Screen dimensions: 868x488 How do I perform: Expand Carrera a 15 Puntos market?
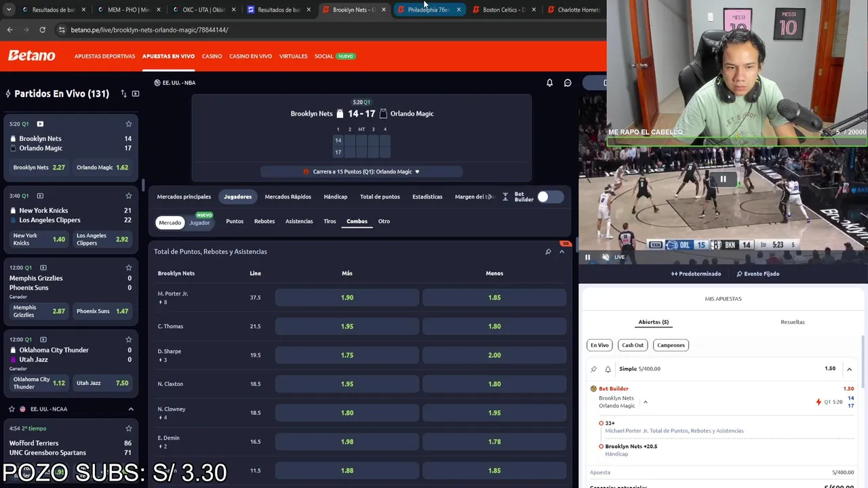click(361, 171)
